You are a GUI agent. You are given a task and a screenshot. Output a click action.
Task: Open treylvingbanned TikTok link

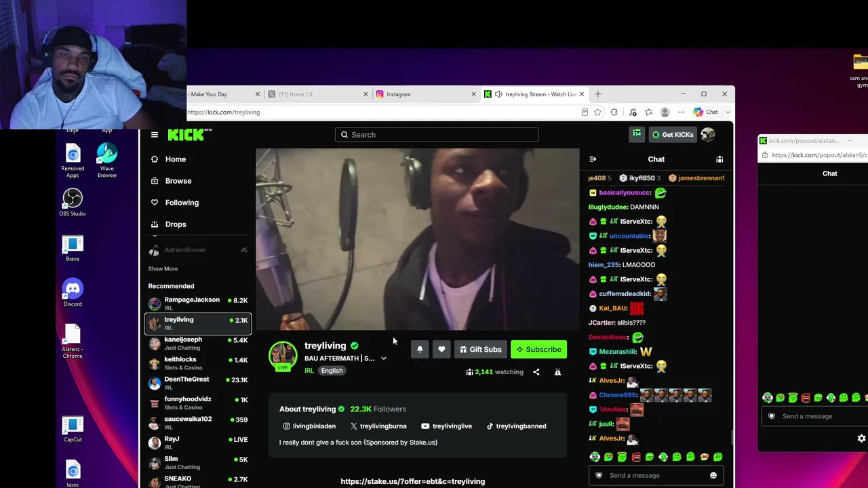tap(515, 426)
